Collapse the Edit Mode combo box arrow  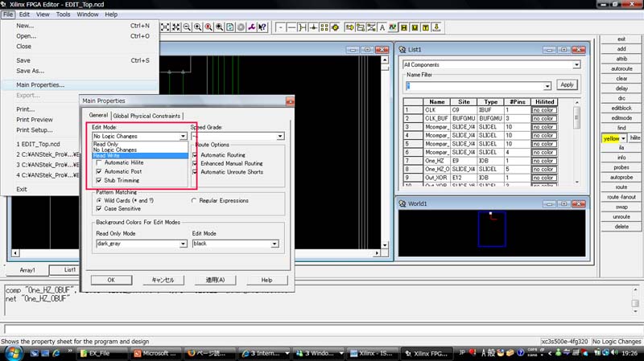(x=184, y=136)
